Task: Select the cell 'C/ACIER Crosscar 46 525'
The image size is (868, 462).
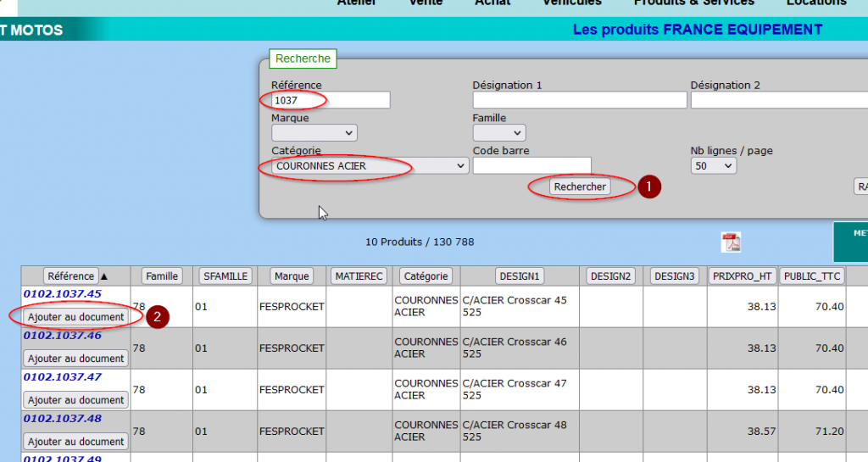Action: tap(520, 348)
